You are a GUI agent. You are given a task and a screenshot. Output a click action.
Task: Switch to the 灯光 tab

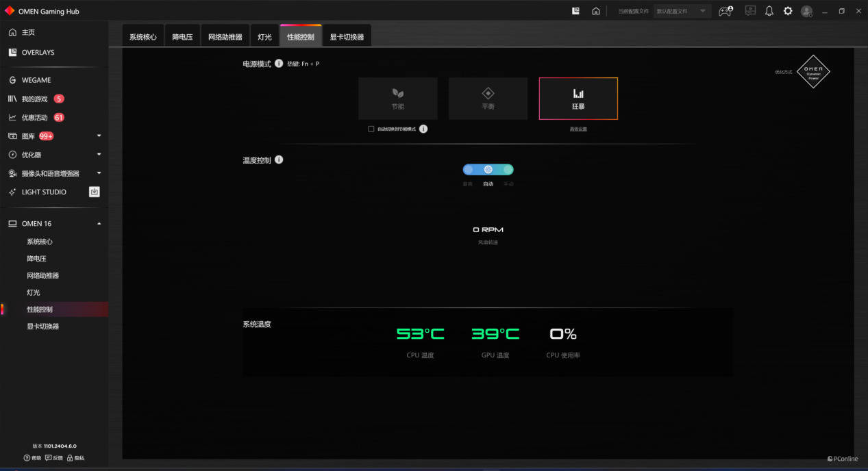pyautogui.click(x=264, y=37)
